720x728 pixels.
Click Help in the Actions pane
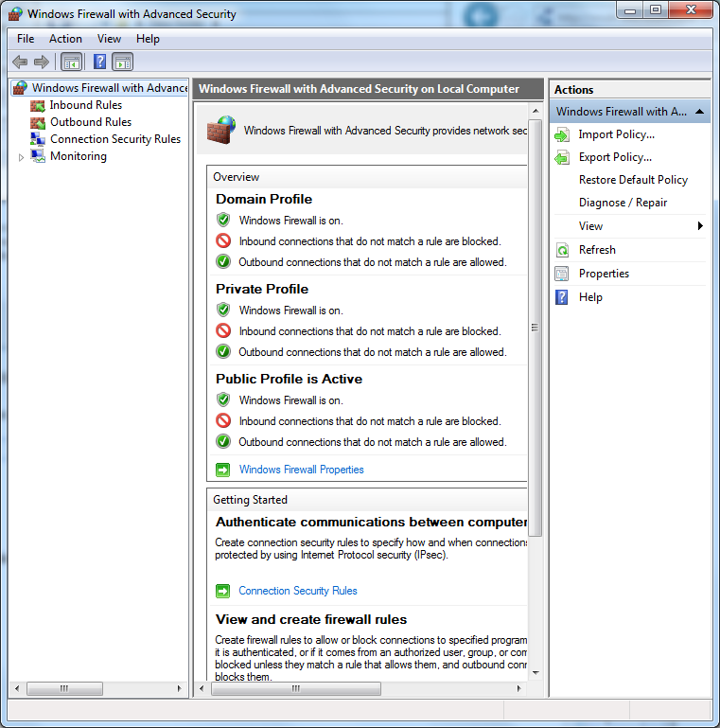pyautogui.click(x=590, y=297)
